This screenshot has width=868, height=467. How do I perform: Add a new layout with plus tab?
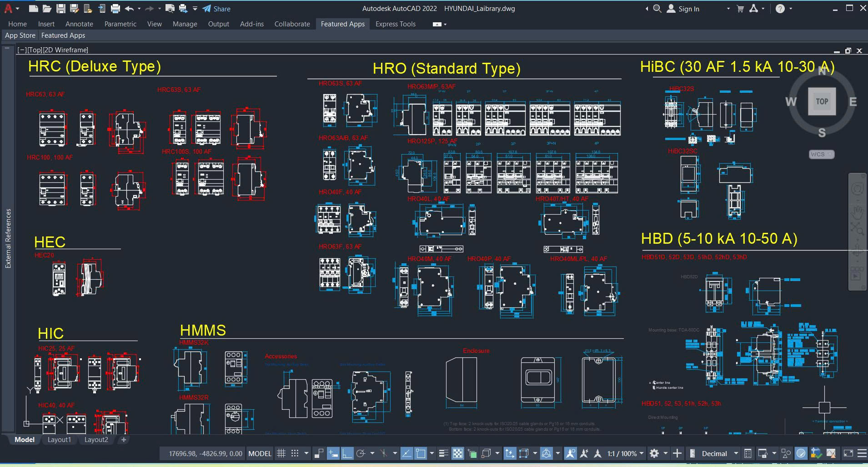[124, 440]
